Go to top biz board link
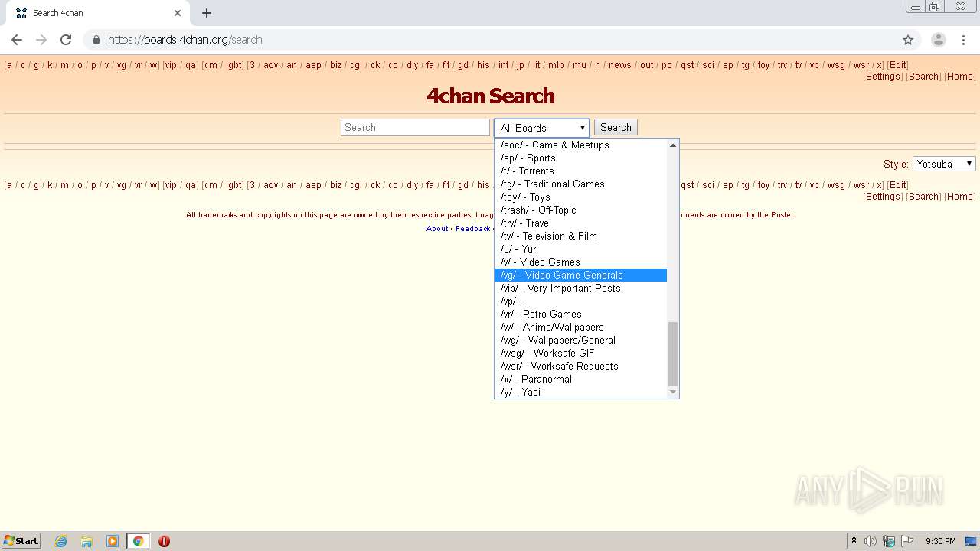The image size is (980, 551). [x=335, y=65]
